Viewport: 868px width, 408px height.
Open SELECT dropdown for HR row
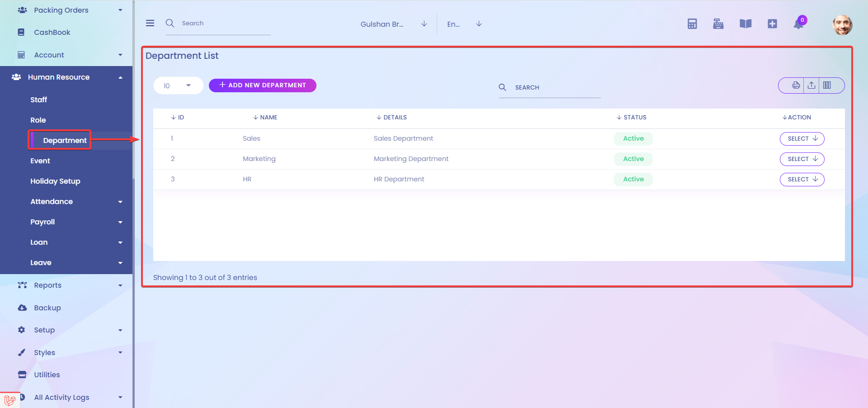pos(802,179)
